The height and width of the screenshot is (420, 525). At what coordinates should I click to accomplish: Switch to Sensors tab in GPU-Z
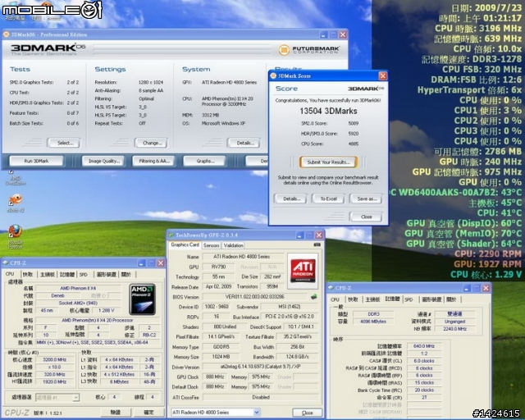coord(212,245)
